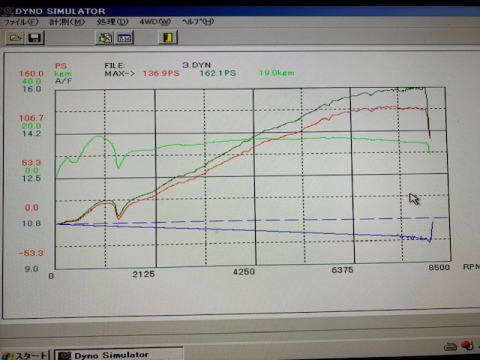Image resolution: width=480 pixels, height=360 pixels.
Task: Select Dyno Simulator taskbar button
Action: coord(118,355)
